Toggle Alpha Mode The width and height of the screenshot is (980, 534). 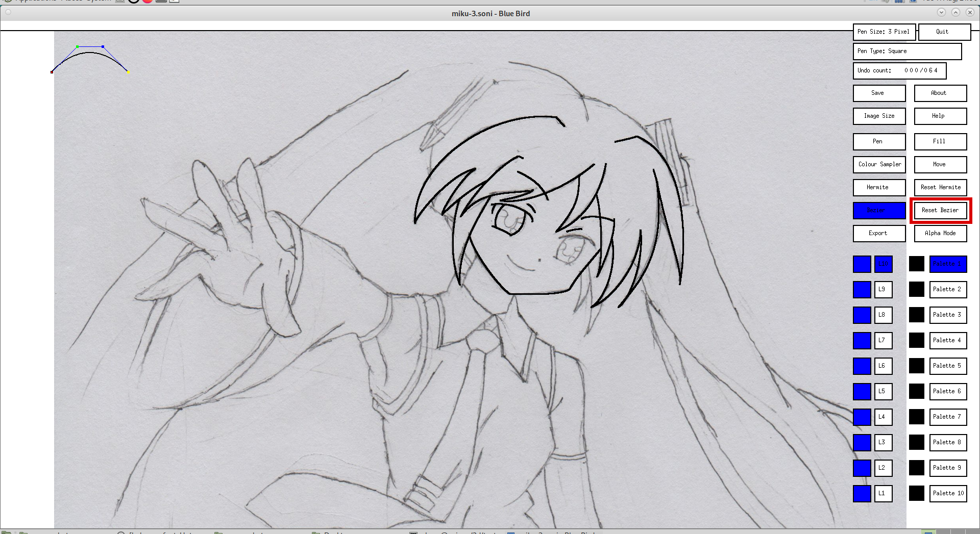pos(940,233)
